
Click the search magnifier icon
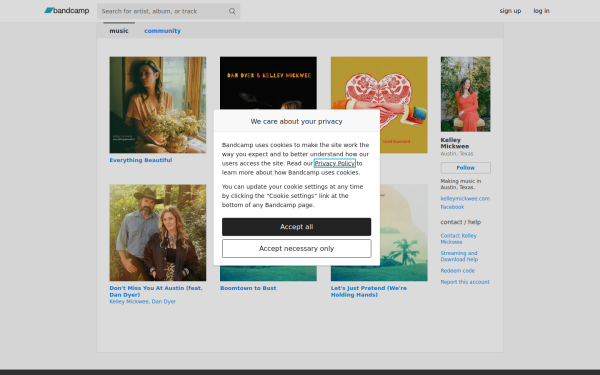232,11
